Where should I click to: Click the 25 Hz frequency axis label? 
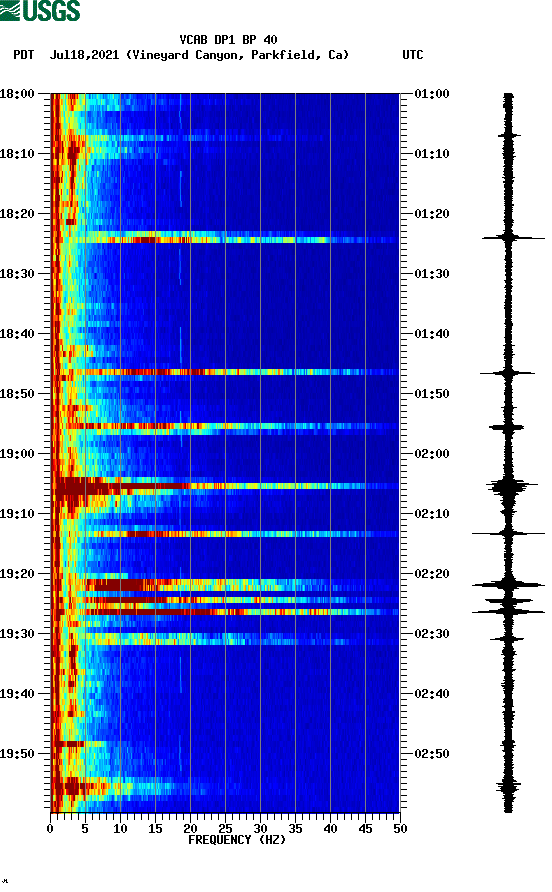coord(225,829)
